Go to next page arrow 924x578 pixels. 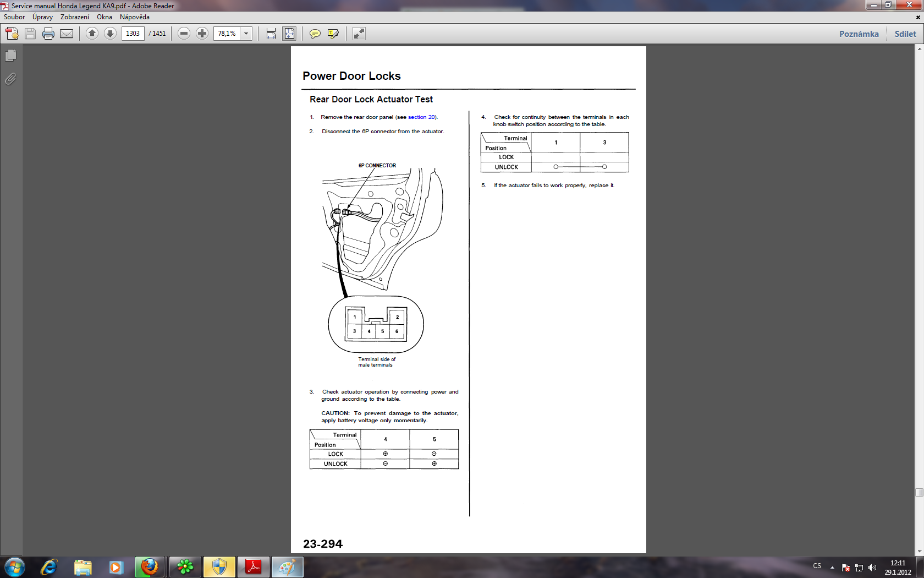pyautogui.click(x=110, y=34)
